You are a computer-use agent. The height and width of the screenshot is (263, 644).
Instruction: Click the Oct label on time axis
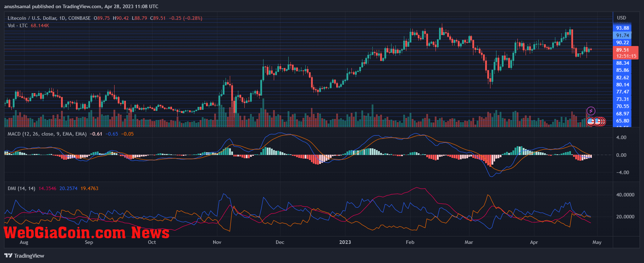click(152, 242)
